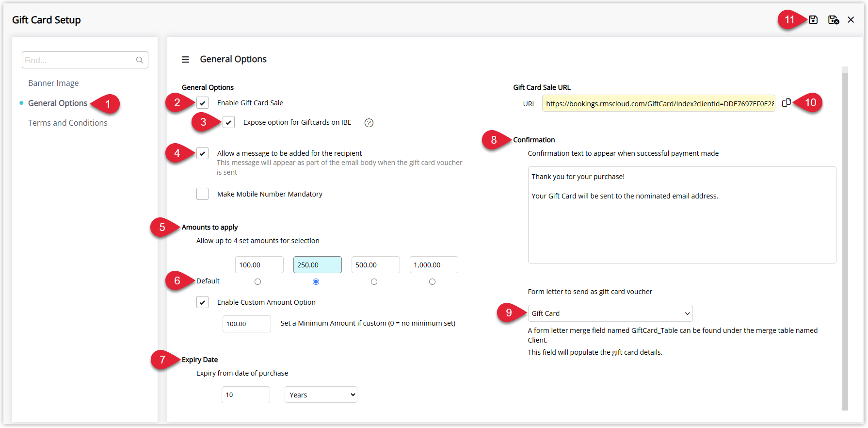The height and width of the screenshot is (428, 868).
Task: Focus the 100.00 set amount field
Action: pos(259,265)
